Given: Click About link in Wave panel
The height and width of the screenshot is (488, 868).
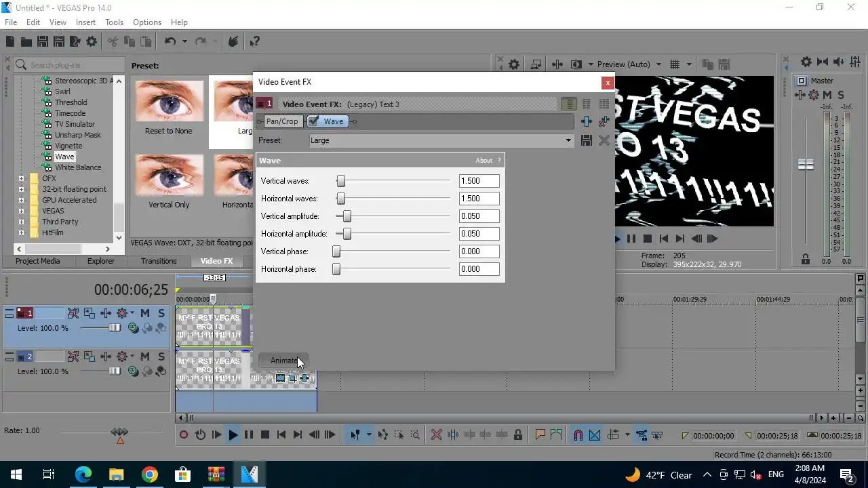Looking at the screenshot, I should click(484, 161).
